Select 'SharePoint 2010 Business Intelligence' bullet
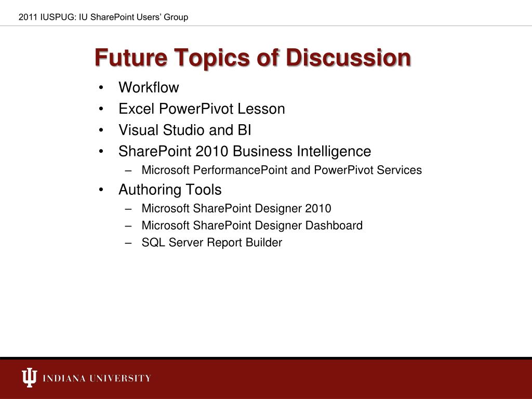The image size is (532, 399). [x=245, y=152]
